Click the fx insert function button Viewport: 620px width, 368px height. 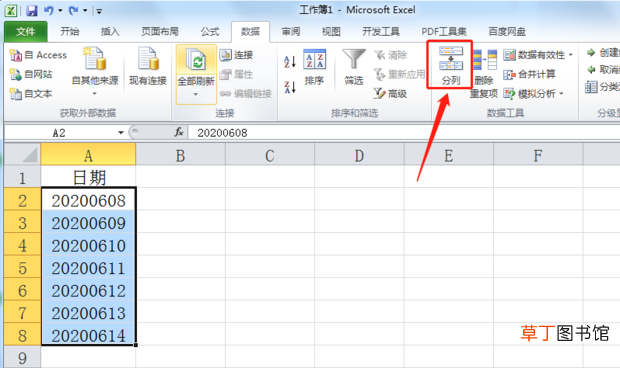pyautogui.click(x=179, y=132)
